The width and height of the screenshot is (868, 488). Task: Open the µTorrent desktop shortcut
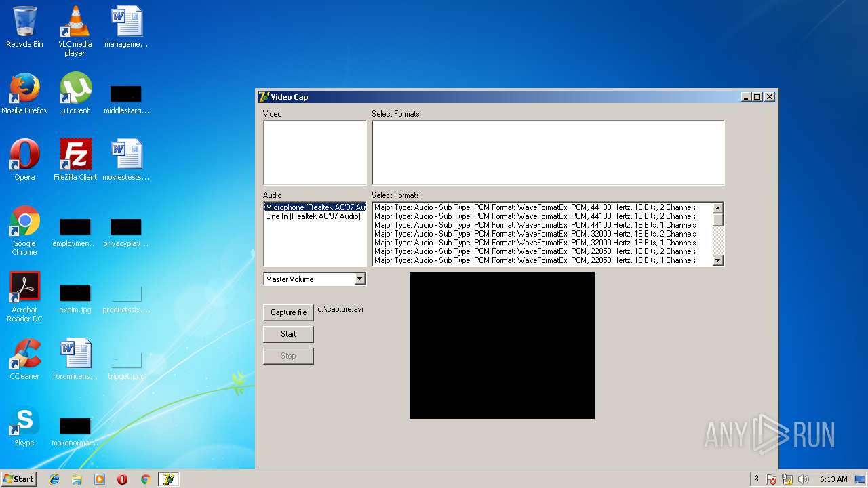click(75, 94)
